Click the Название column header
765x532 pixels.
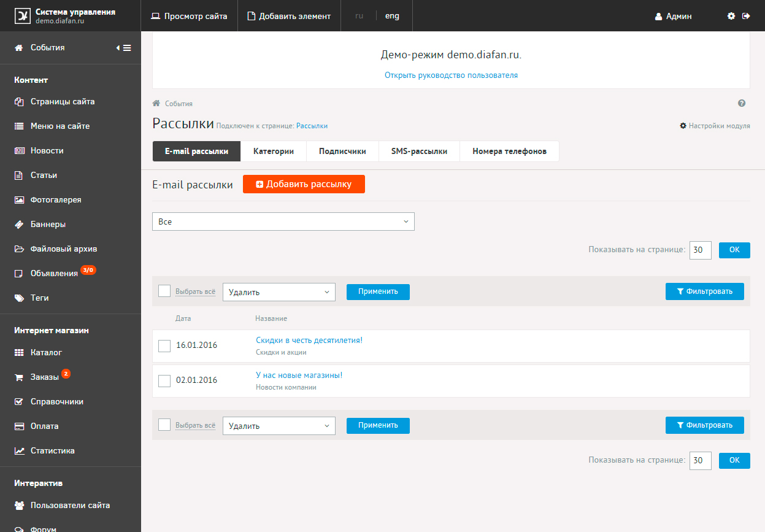271,318
